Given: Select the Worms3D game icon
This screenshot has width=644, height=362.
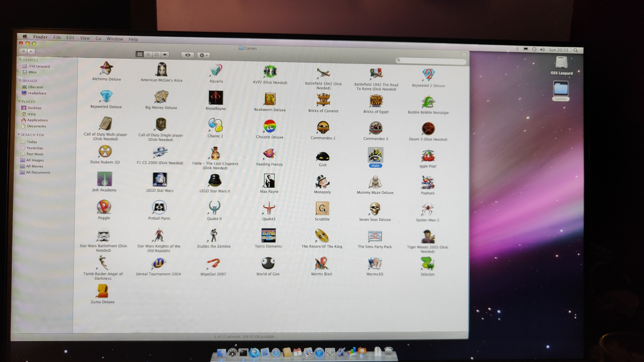Looking at the screenshot, I should click(x=375, y=264).
